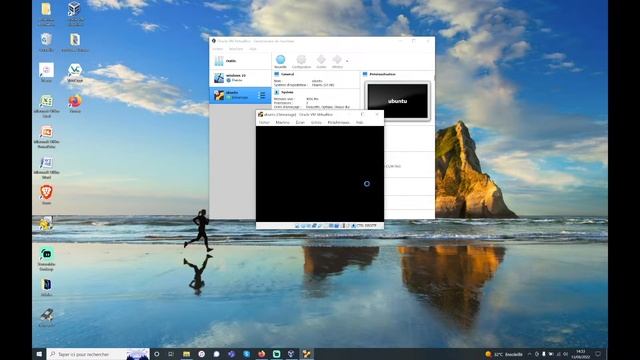Click the Prévisualisation section header
This screenshot has width=640, height=360.
382,74
